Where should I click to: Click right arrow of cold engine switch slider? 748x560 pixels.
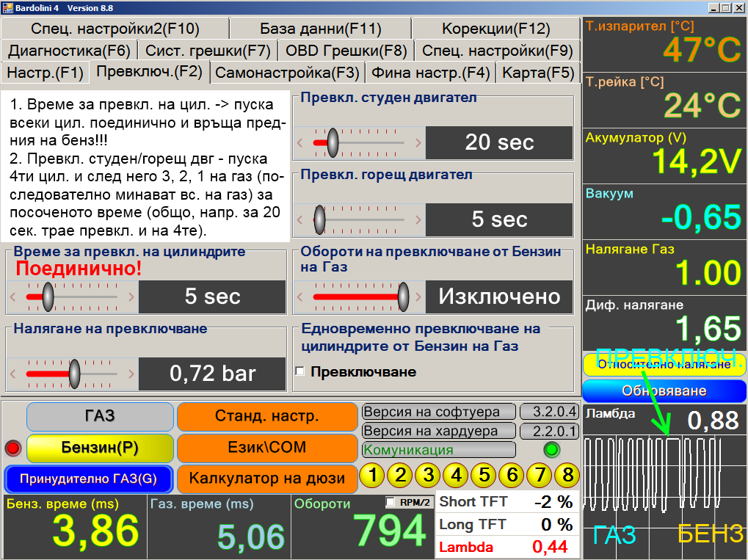[418, 142]
